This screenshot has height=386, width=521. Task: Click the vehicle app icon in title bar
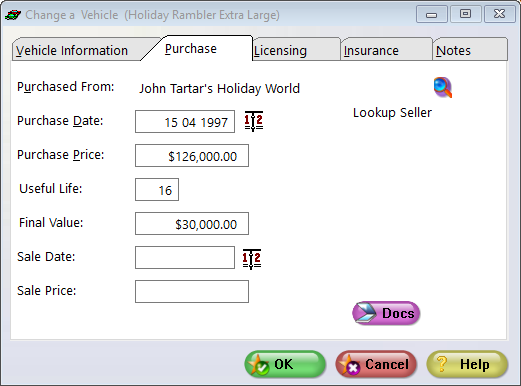click(13, 15)
